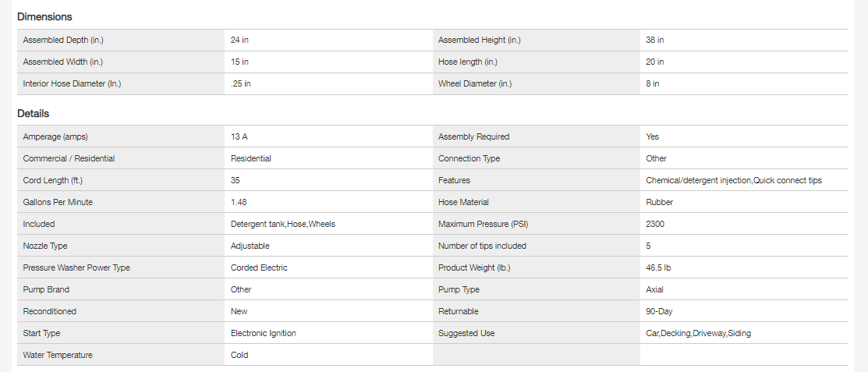
Task: Click the Cord Length value 35
Action: point(236,180)
